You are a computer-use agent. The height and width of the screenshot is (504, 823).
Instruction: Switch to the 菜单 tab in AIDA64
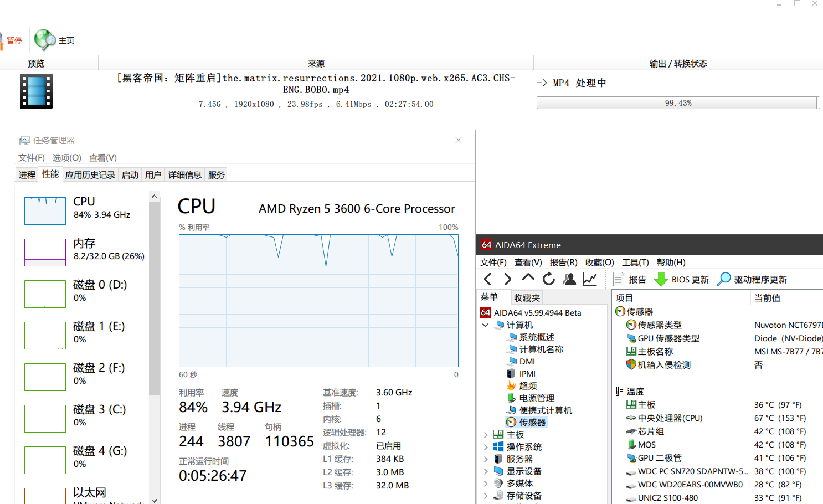click(x=489, y=297)
